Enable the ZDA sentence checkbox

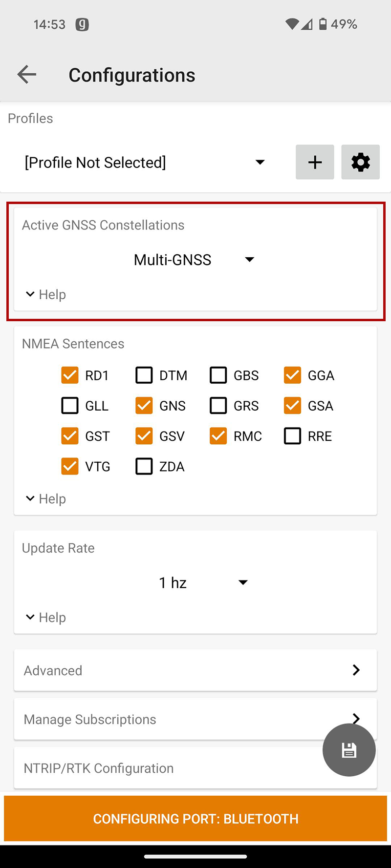tap(144, 466)
